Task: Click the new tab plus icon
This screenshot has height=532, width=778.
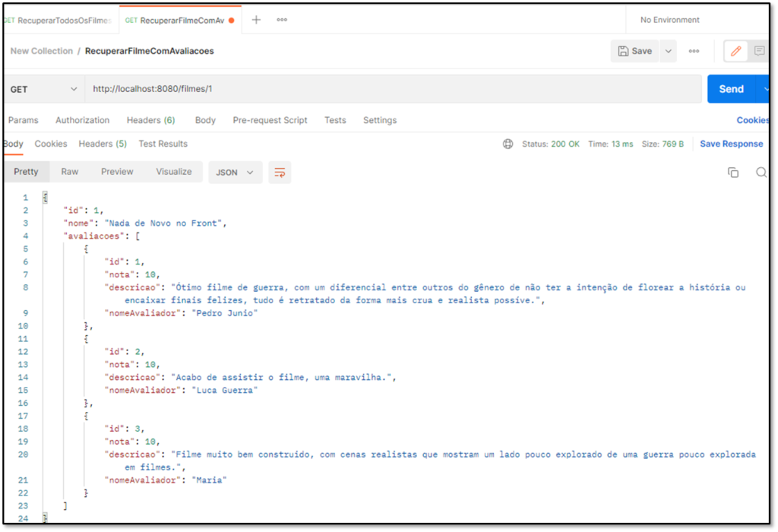Action: [x=256, y=20]
